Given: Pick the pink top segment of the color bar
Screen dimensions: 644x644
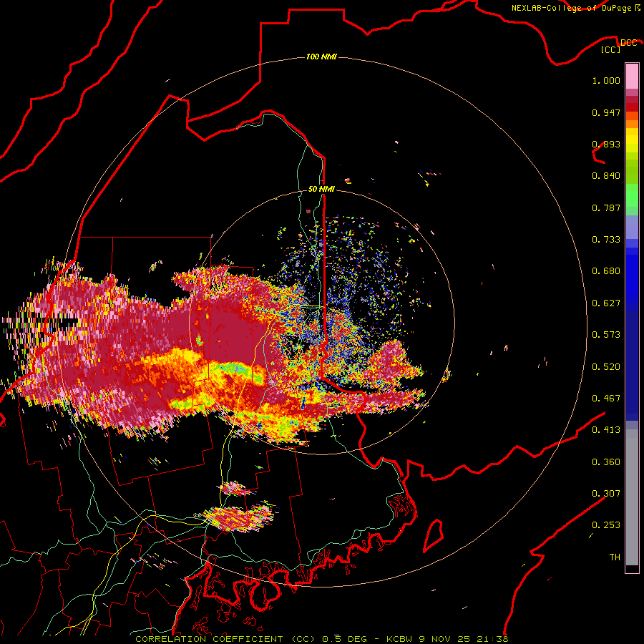Looking at the screenshot, I should click(632, 76).
